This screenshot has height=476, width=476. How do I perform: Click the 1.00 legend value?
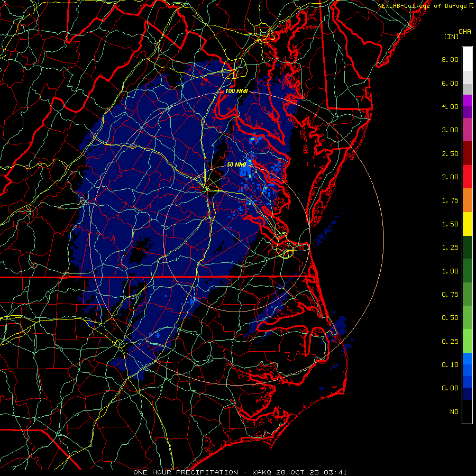(x=450, y=271)
